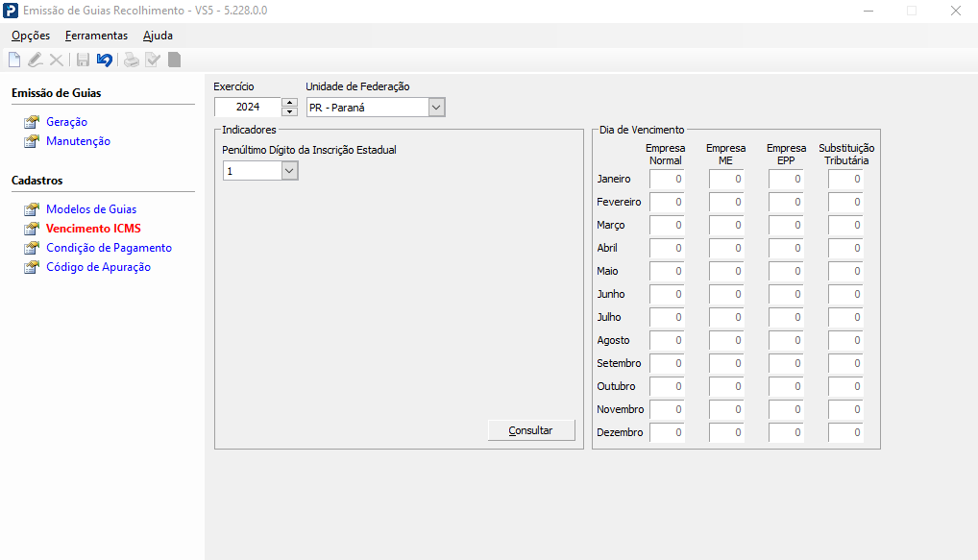Viewport: 978px width, 560px height.
Task: Click the Save floppy disk icon
Action: point(83,60)
